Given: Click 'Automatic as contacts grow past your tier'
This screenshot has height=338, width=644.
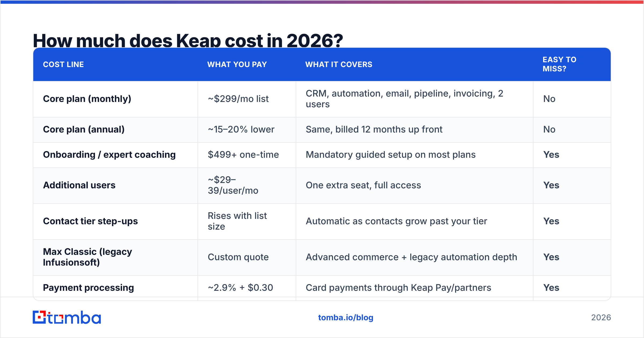Looking at the screenshot, I should (396, 221).
